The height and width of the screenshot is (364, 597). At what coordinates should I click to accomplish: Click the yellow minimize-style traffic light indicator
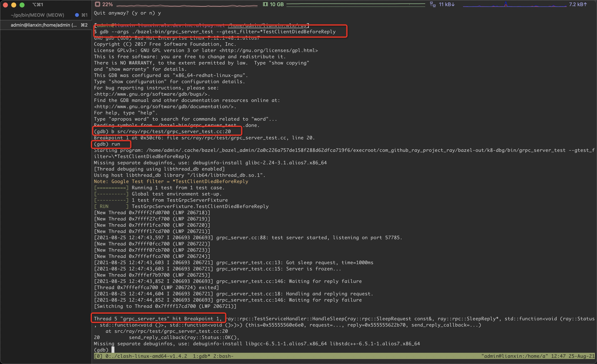pyautogui.click(x=14, y=5)
